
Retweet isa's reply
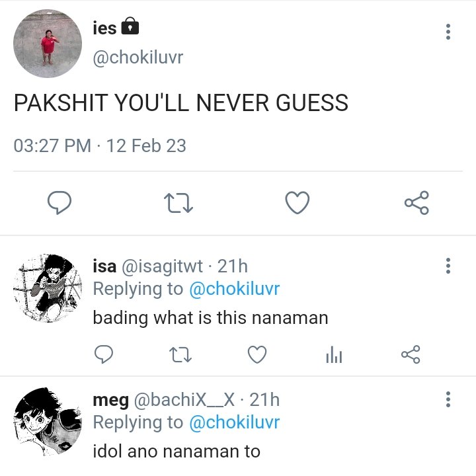(x=180, y=355)
